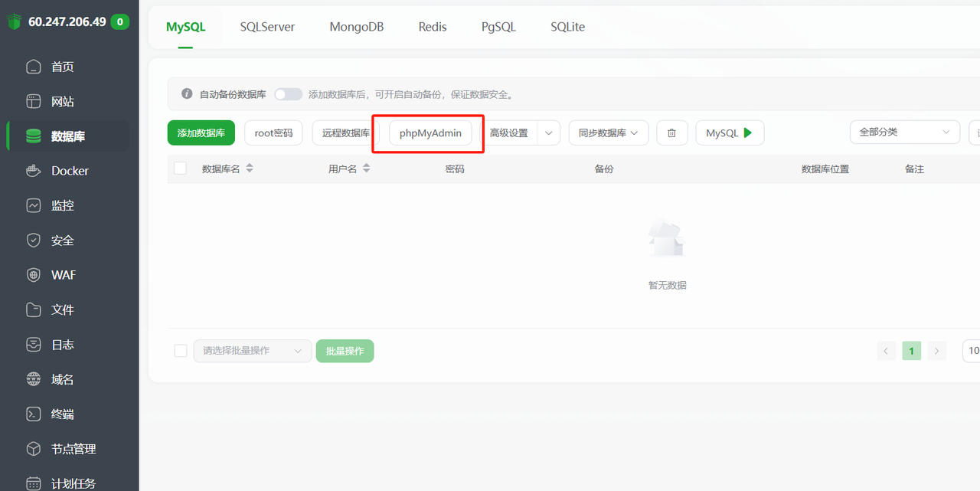The height and width of the screenshot is (491, 980).
Task: Switch to the Redis tab
Action: pyautogui.click(x=433, y=27)
